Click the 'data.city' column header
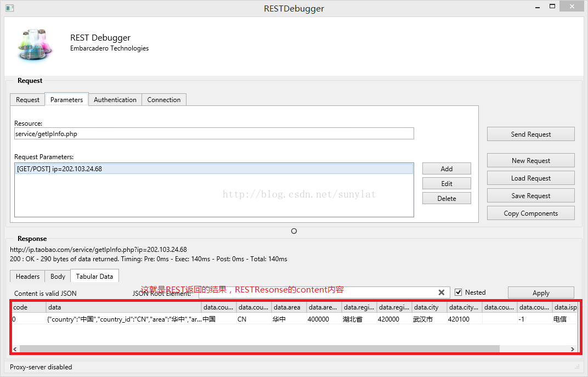The width and height of the screenshot is (588, 377). [x=429, y=307]
